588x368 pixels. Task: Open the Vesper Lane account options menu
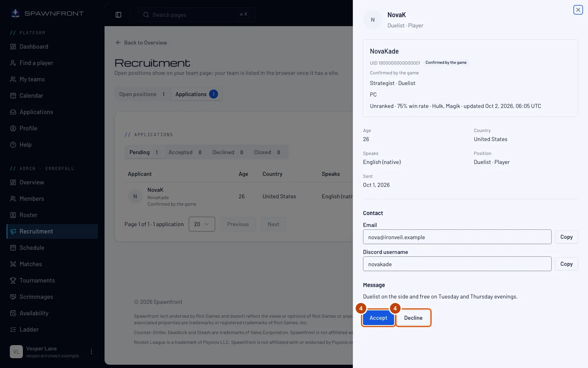pos(91,352)
